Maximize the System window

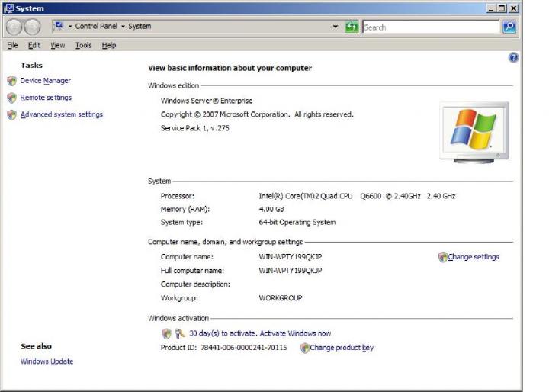502,8
